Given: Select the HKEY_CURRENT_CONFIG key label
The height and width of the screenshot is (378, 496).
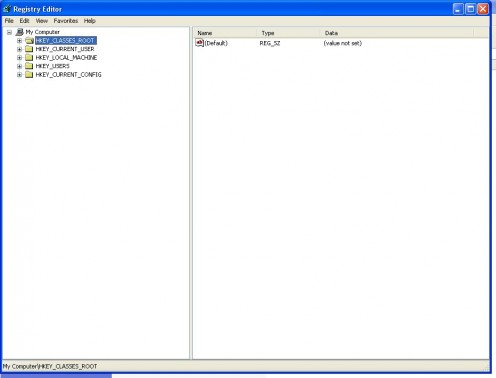Looking at the screenshot, I should [x=68, y=75].
